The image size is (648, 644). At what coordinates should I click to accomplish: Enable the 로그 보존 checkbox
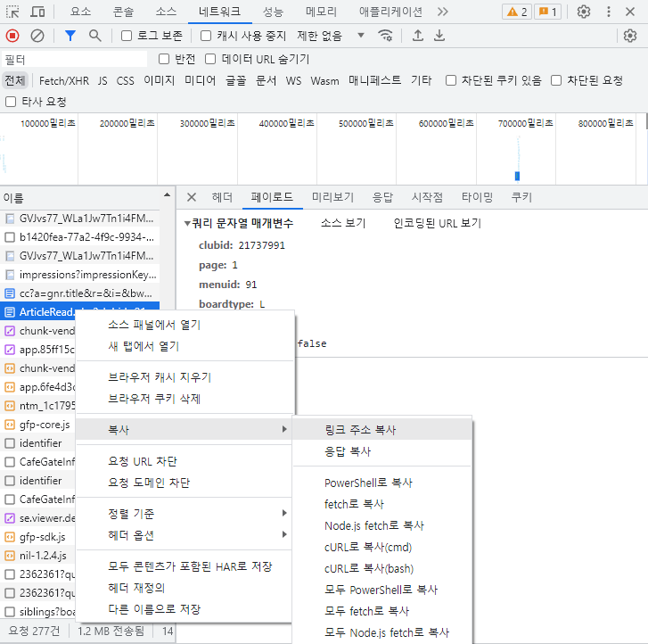tap(127, 36)
